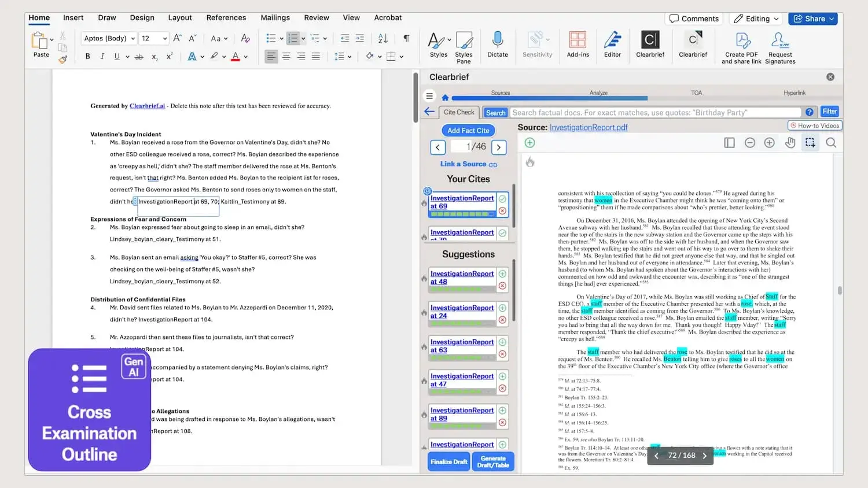Advance to the next PDF page

coord(705,456)
